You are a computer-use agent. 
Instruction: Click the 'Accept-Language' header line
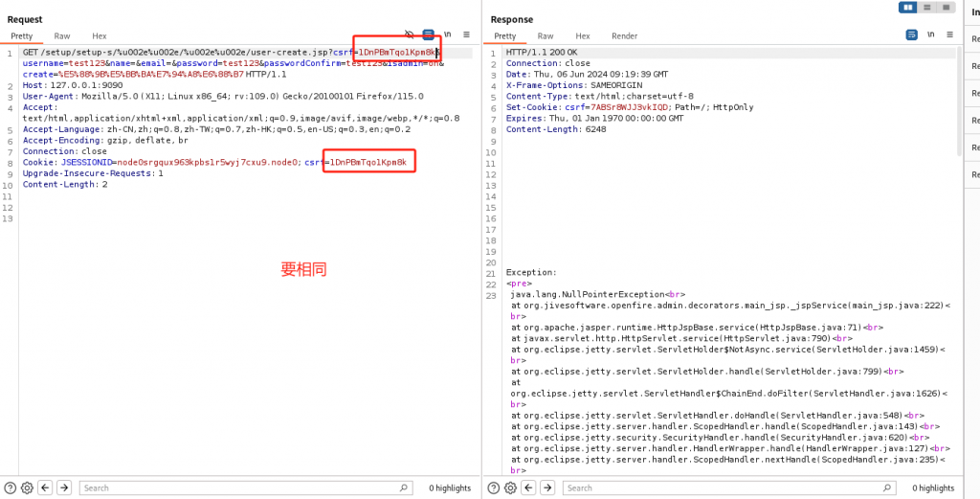(x=217, y=129)
